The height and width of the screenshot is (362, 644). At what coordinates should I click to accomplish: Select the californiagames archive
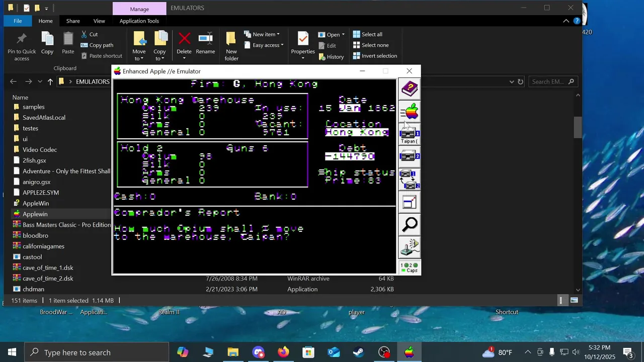[x=43, y=246]
